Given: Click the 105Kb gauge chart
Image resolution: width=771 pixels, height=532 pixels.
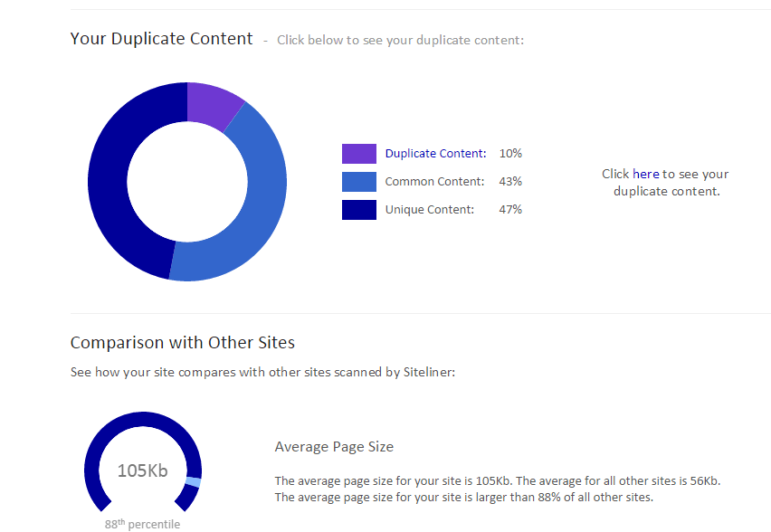Looking at the screenshot, I should pos(142,470).
